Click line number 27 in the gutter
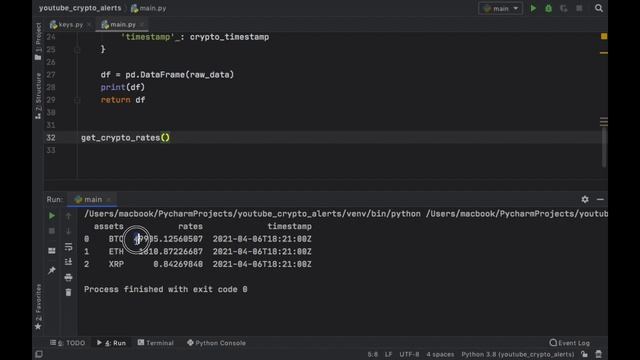 click(x=51, y=75)
